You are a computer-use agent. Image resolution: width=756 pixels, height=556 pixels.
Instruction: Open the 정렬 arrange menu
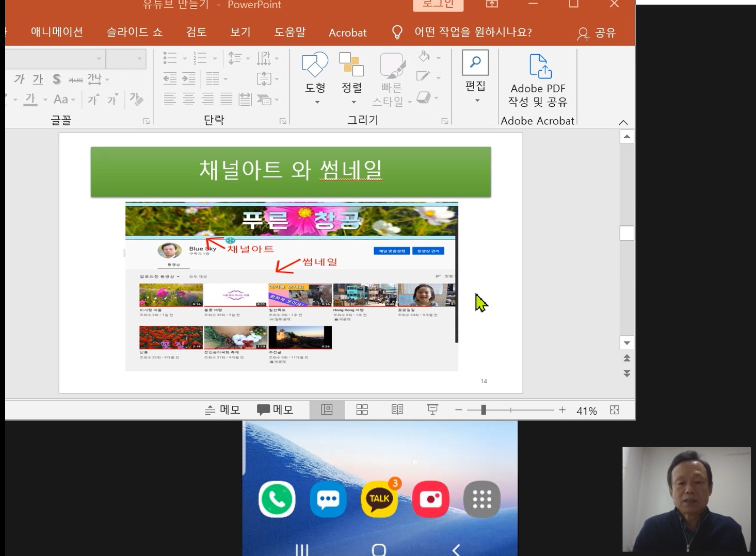pyautogui.click(x=351, y=78)
